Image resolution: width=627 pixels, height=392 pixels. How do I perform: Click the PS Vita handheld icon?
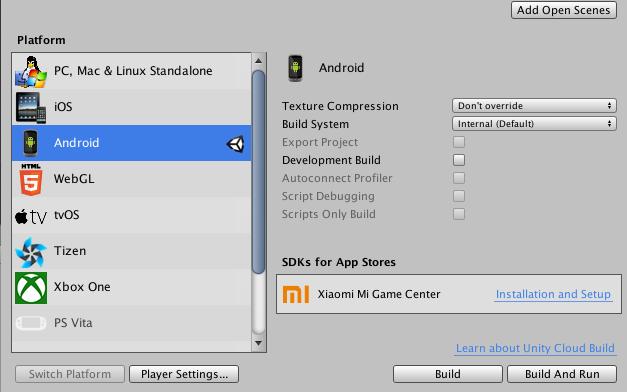[31, 323]
